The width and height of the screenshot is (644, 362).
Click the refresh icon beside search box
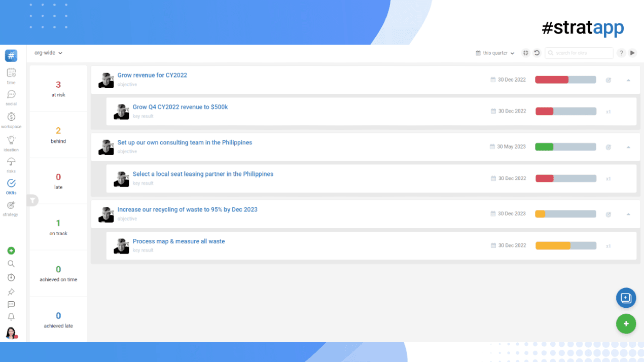536,53
